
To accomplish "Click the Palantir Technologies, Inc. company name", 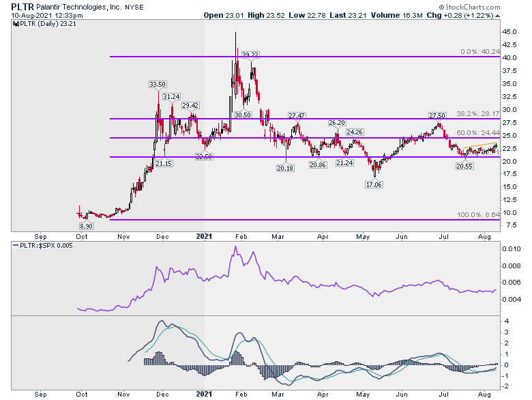I will (79, 7).
